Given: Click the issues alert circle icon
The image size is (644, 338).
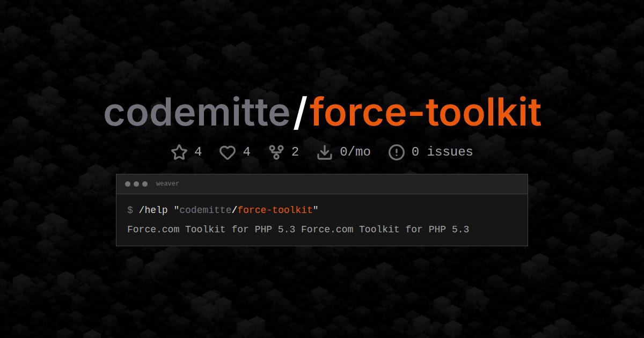Looking at the screenshot, I should [x=396, y=152].
